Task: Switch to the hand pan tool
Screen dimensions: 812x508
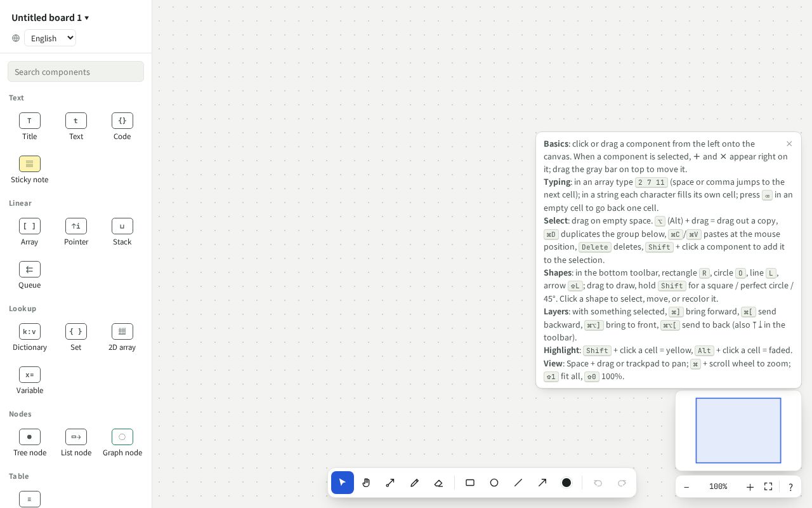Action: pos(367,483)
